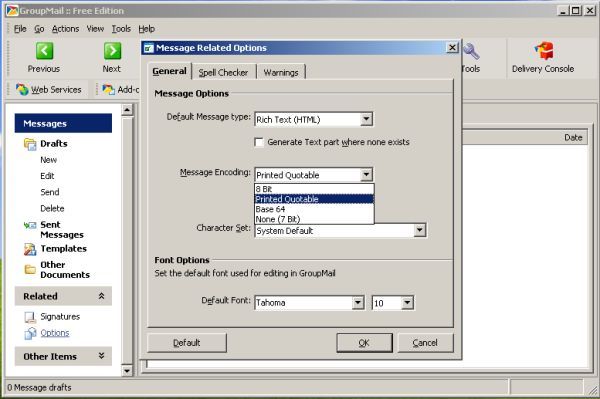600x399 pixels.
Task: Click the Message Related Options dialog title icon
Action: coord(148,48)
